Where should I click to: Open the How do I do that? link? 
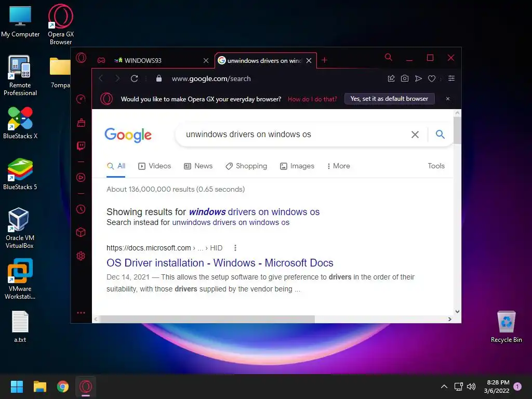coord(312,99)
